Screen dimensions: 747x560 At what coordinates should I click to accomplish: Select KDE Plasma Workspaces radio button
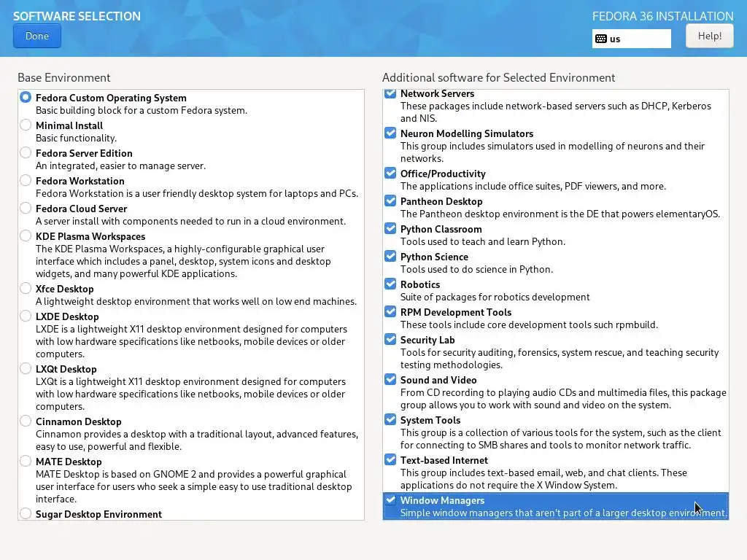(x=26, y=236)
